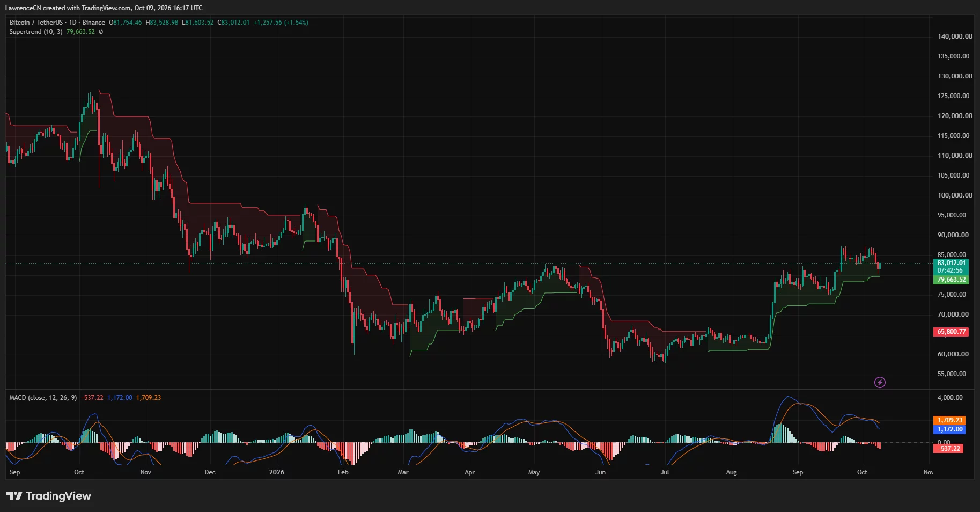Click the orange 1,709.23 tag on MACD axis

[949, 420]
